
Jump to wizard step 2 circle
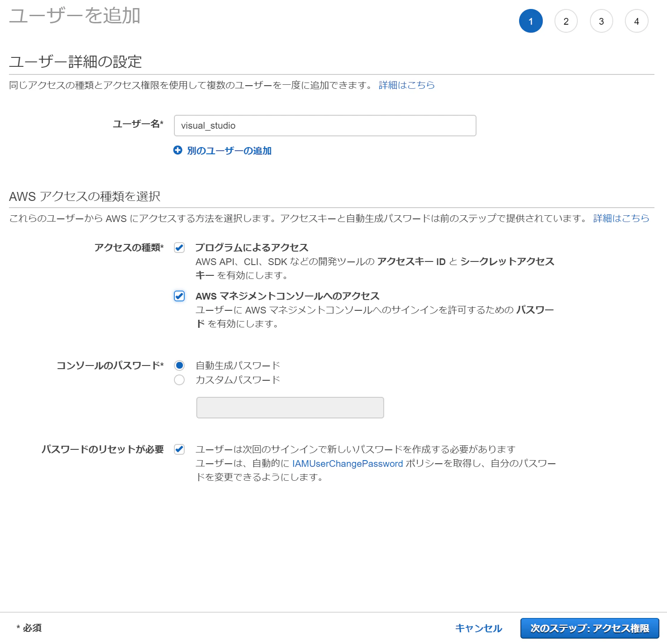click(566, 21)
